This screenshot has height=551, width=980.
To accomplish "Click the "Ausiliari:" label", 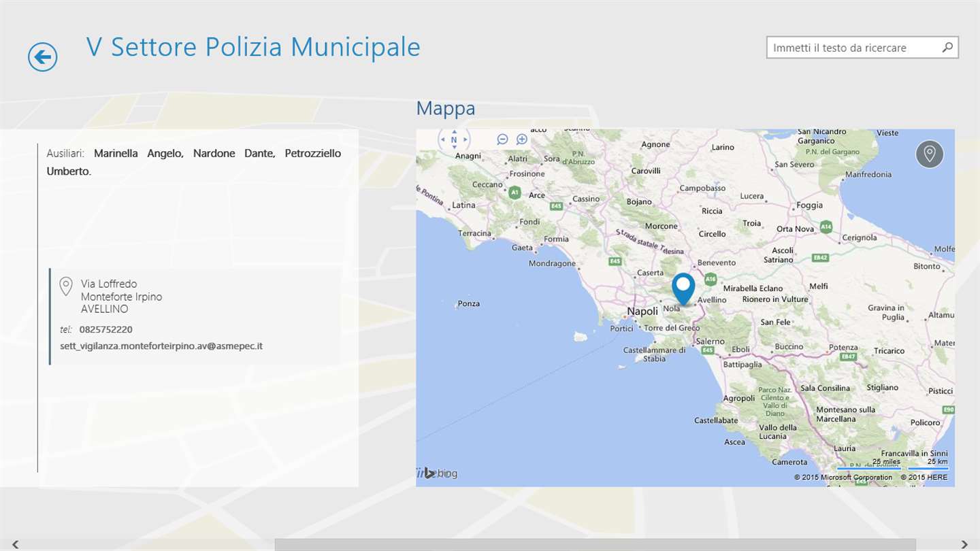I will [x=65, y=154].
